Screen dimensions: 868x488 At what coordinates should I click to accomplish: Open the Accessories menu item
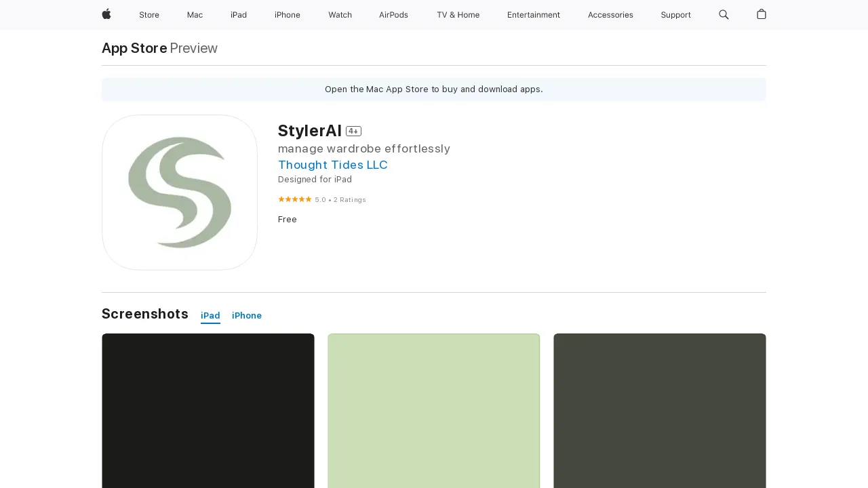(x=610, y=15)
